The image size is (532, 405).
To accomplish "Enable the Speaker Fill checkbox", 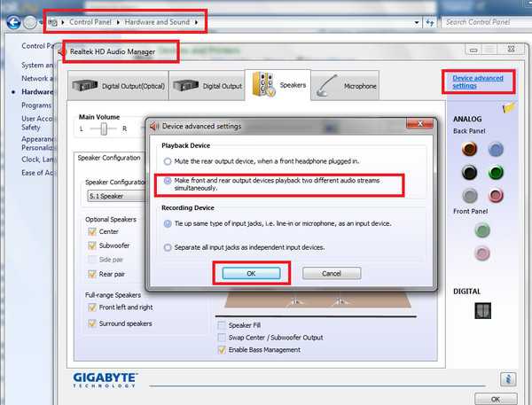I will coord(221,325).
